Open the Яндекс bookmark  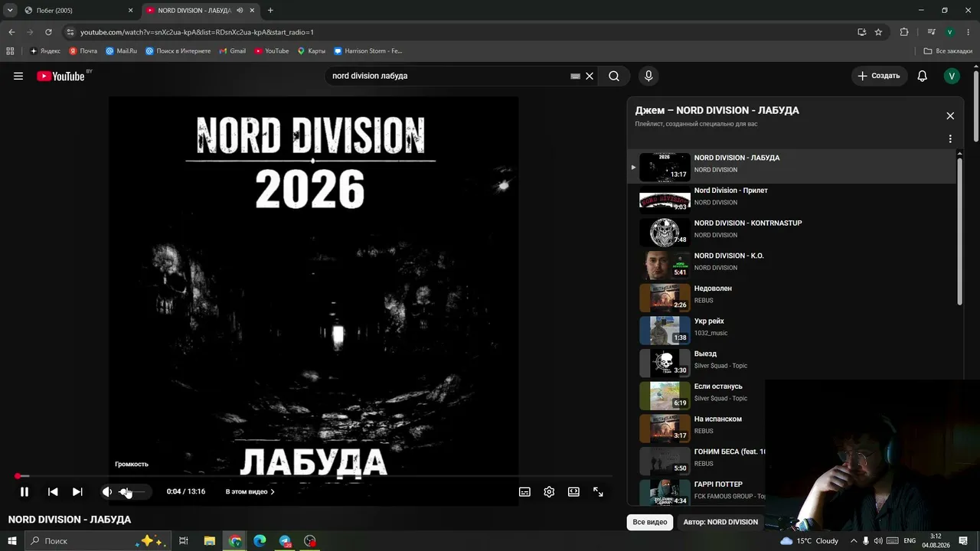point(45,51)
